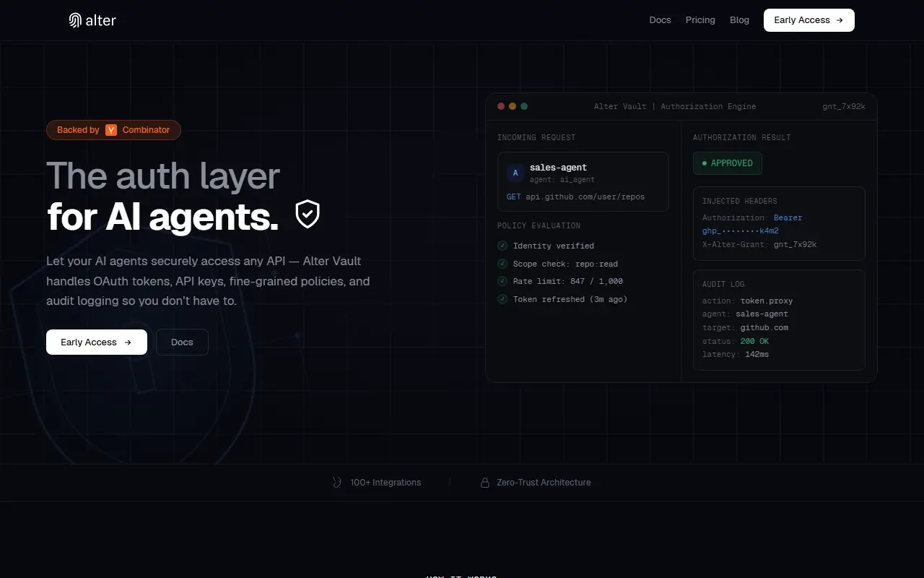The height and width of the screenshot is (578, 924).
Task: Click the hero paragraph starting 'Let your AI agents'
Action: pos(208,281)
